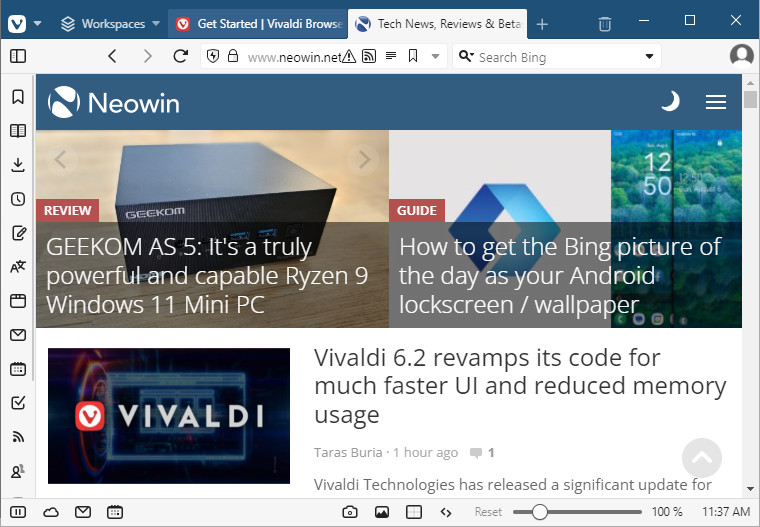The width and height of the screenshot is (760, 527).
Task: Open Page Actions in status bar
Action: pos(446,512)
